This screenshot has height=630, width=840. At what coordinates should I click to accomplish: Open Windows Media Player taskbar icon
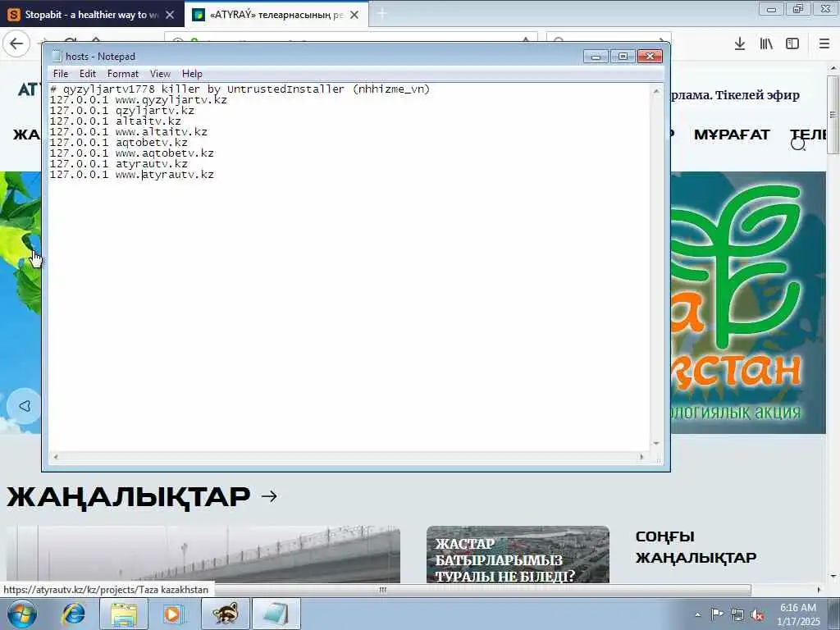click(x=172, y=614)
